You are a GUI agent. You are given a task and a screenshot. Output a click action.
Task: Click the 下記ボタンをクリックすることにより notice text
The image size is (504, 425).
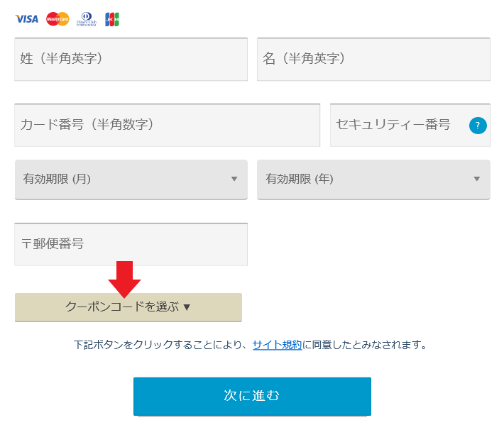(x=160, y=345)
